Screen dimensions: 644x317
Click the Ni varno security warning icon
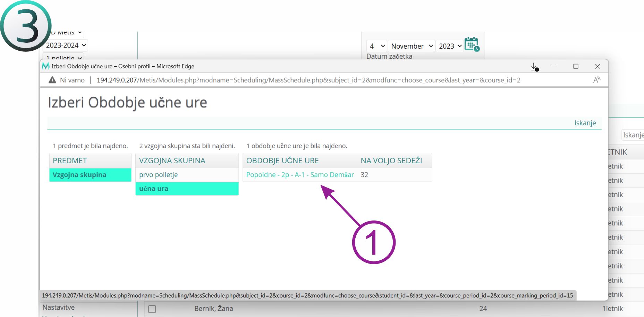52,80
